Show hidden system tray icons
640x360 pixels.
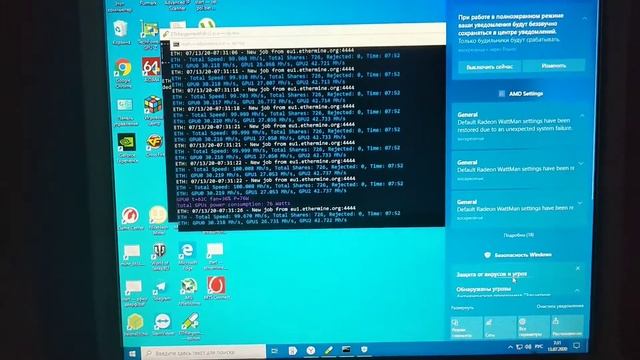pyautogui.click(x=510, y=347)
